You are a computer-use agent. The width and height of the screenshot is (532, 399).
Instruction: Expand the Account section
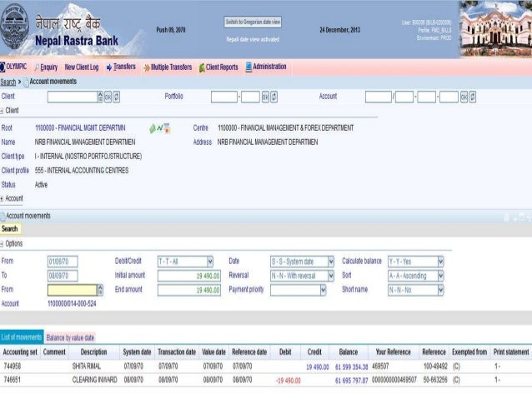[x=2, y=199]
